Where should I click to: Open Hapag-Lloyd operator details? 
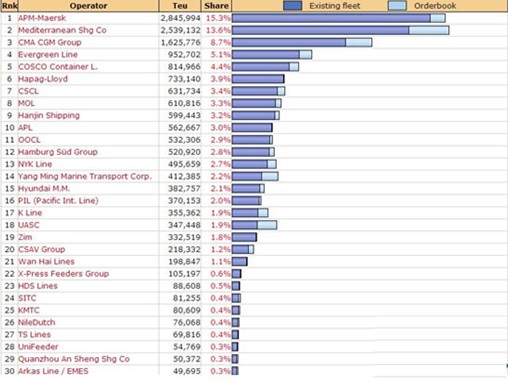click(43, 79)
